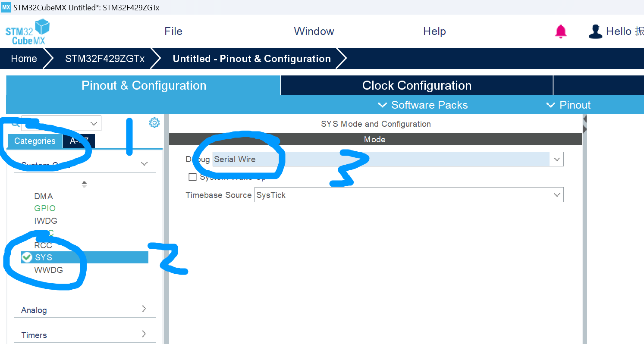This screenshot has width=644, height=344.
Task: Open the Window menu
Action: pyautogui.click(x=314, y=31)
